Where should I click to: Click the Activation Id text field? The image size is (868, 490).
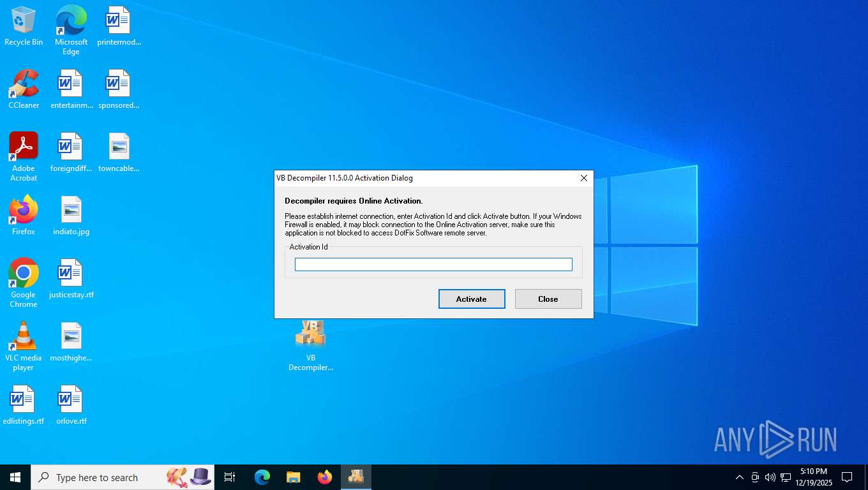coord(433,264)
